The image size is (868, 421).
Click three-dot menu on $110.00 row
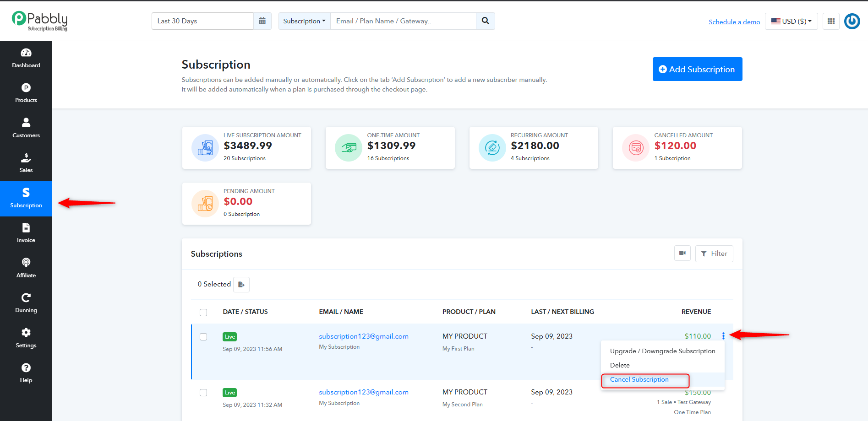[x=723, y=336]
